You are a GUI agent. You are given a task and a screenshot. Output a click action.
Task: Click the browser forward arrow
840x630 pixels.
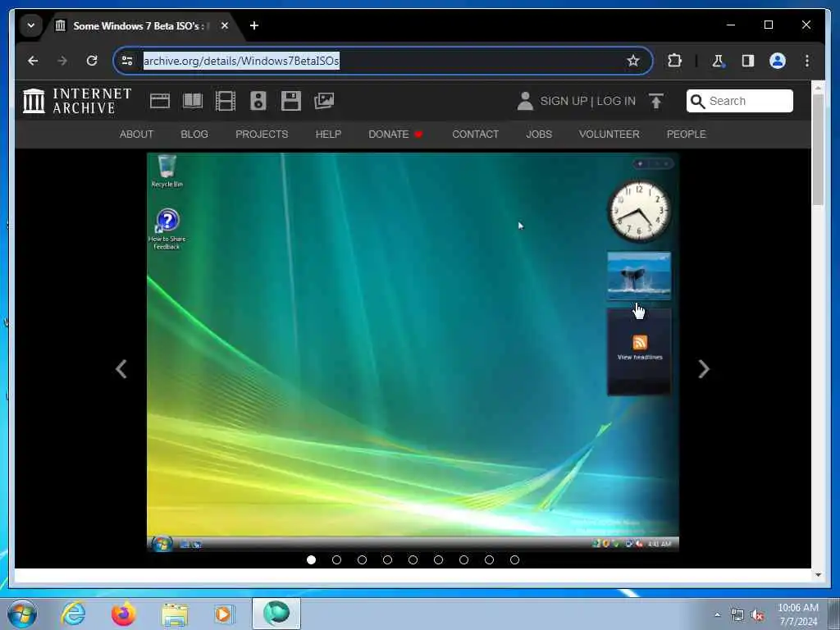pyautogui.click(x=62, y=61)
